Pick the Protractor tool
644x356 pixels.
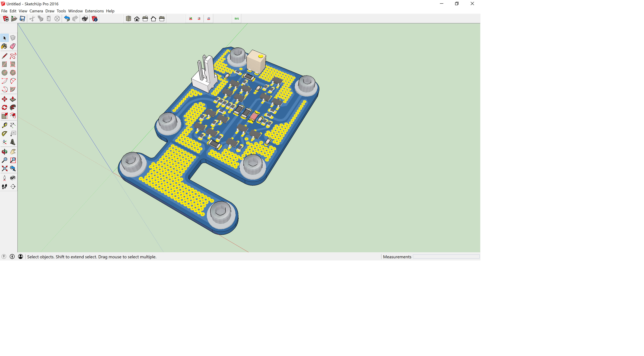coord(5,134)
